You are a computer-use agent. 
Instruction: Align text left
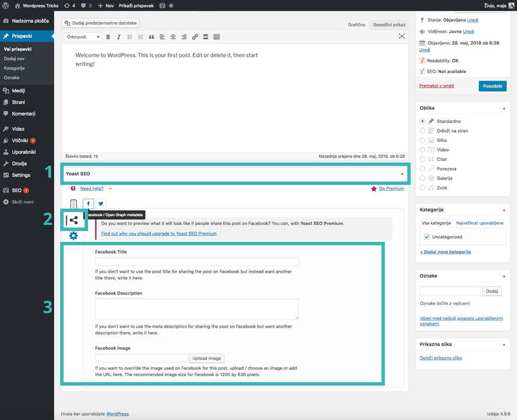click(162, 37)
